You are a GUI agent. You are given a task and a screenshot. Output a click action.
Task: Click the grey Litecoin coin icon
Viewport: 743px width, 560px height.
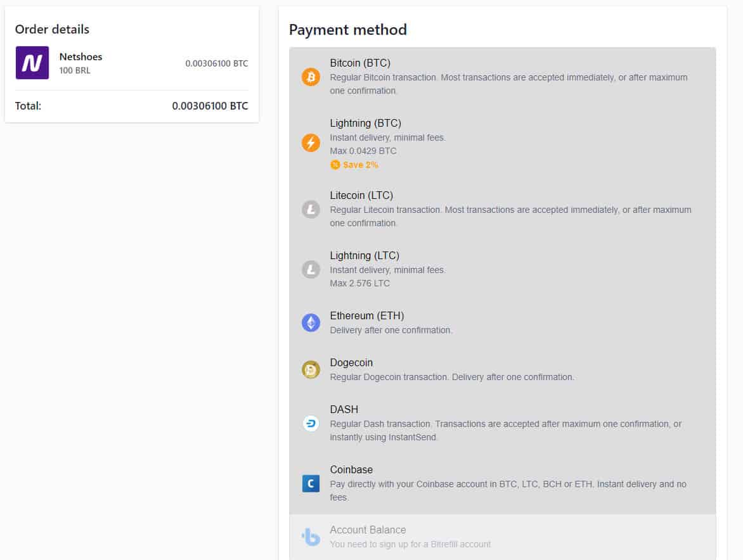point(311,209)
